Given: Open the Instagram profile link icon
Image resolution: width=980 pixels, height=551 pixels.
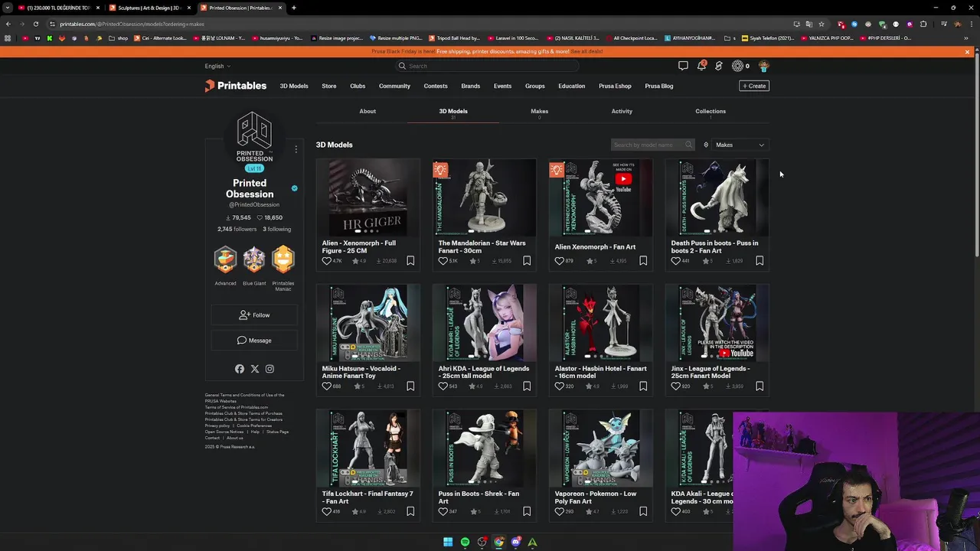Looking at the screenshot, I should (x=269, y=369).
